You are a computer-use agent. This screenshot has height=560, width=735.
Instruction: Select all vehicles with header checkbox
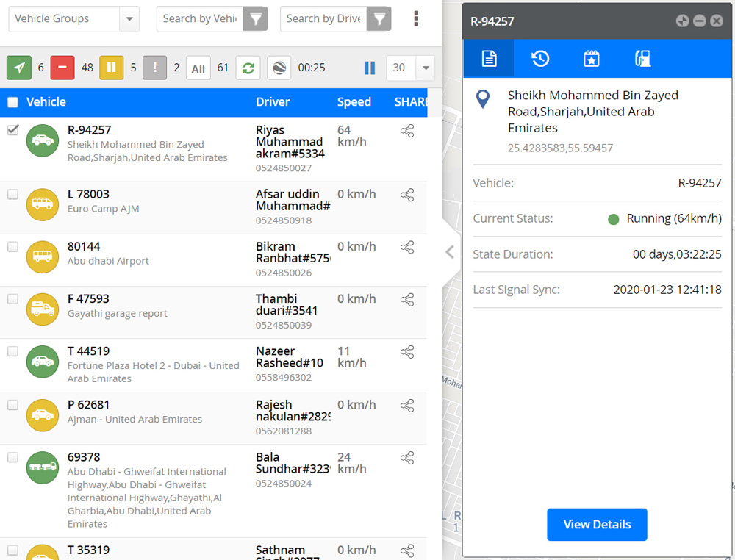(12, 102)
